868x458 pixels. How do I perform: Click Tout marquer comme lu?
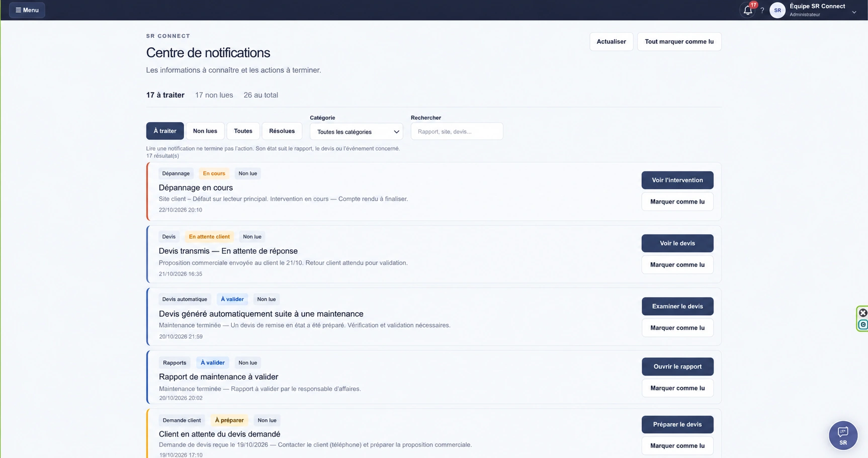point(679,42)
